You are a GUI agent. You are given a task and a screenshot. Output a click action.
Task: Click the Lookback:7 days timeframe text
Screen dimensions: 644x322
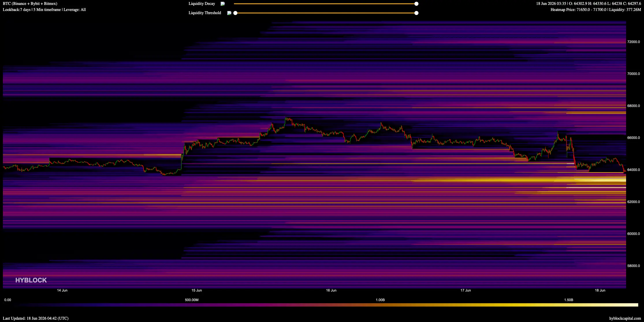point(44,10)
